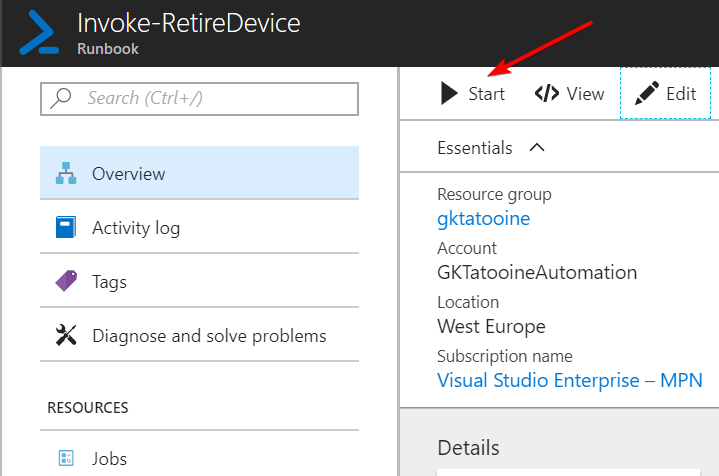The height and width of the screenshot is (476, 719).
Task: Select the purple Tags icon
Action: (x=66, y=282)
